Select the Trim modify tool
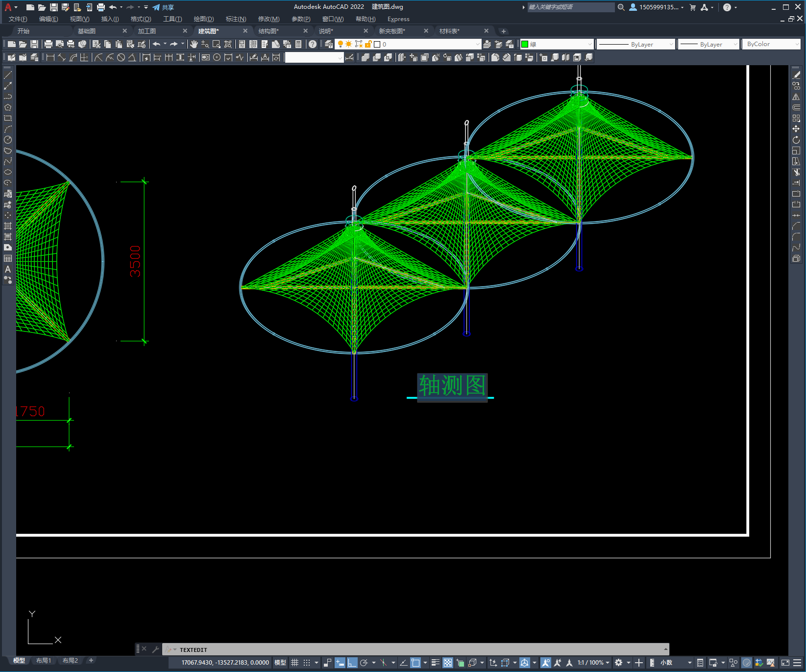Screen dimensions: 806x672 point(796,172)
